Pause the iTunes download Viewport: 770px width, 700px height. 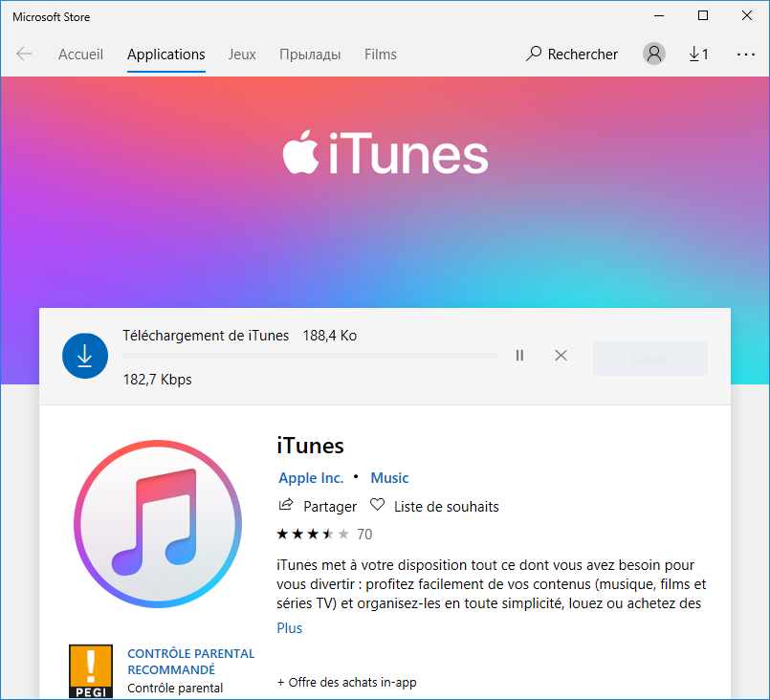tap(519, 356)
